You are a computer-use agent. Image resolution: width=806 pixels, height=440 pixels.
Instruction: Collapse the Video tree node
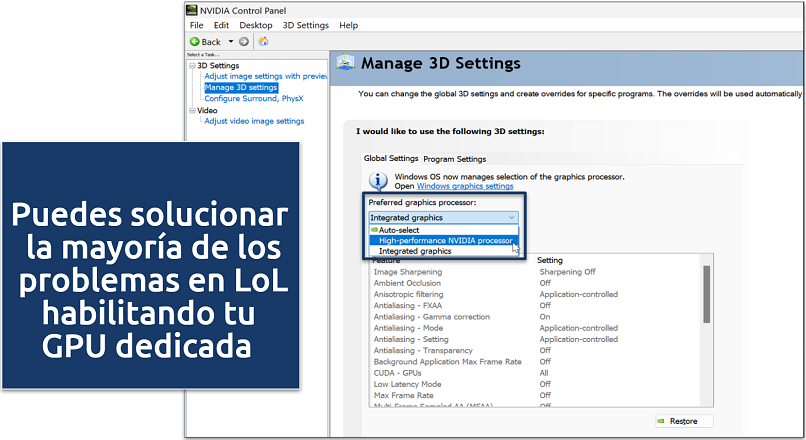point(192,110)
